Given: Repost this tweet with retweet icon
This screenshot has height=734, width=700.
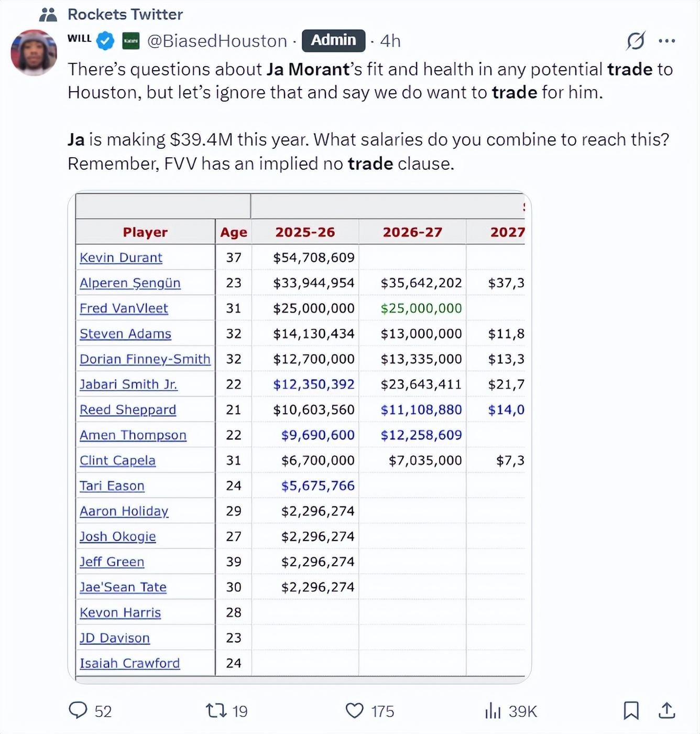Looking at the screenshot, I should coord(216,710).
